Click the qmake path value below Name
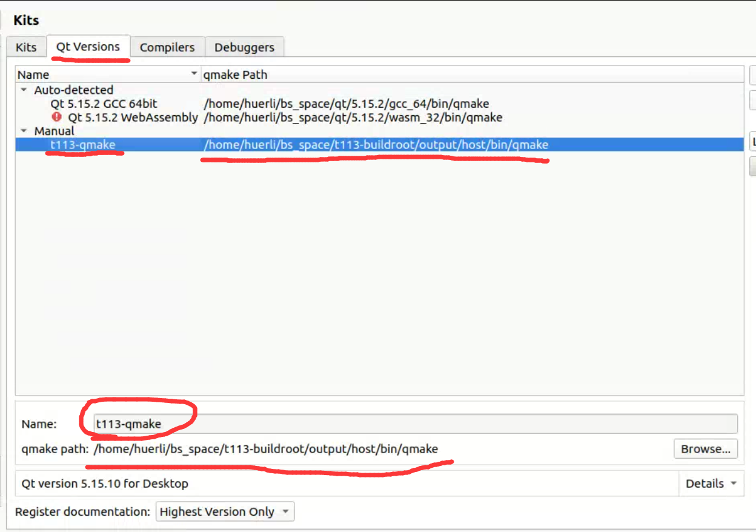Viewport: 756px width, 532px height. click(265, 449)
